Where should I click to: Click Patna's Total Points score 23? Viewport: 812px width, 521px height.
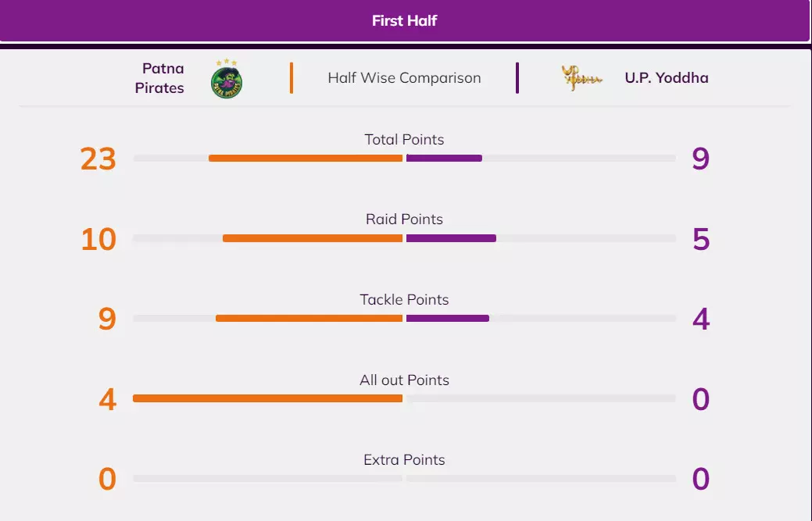tap(98, 159)
